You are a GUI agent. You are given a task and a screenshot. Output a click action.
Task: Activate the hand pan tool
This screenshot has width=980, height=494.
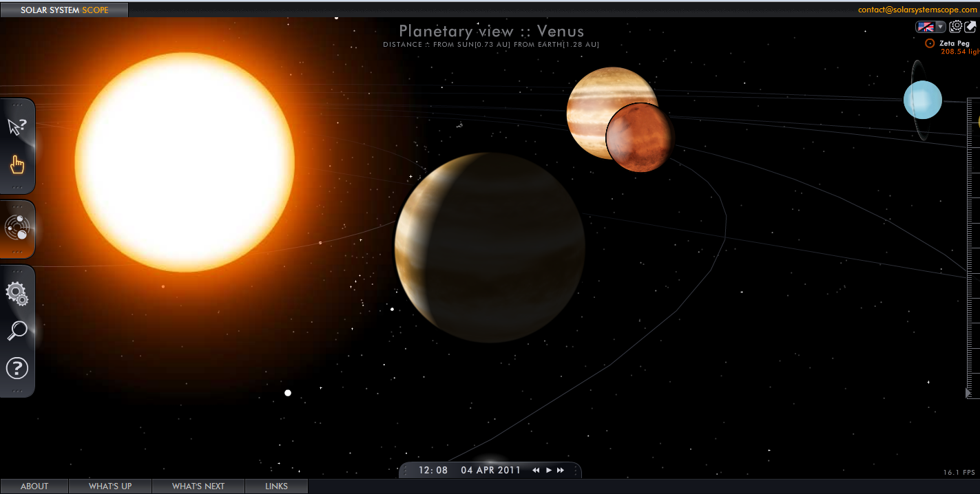point(17,164)
